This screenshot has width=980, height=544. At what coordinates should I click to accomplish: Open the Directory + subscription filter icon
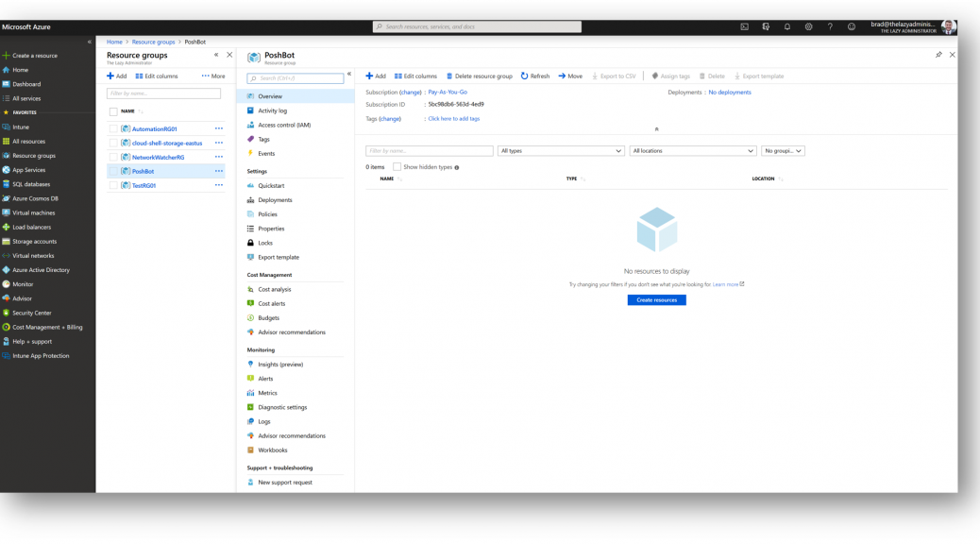pyautogui.click(x=766, y=26)
